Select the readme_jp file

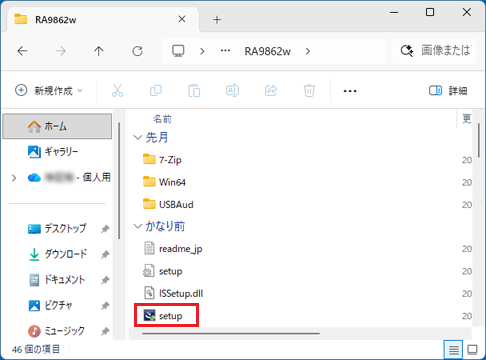[173, 249]
